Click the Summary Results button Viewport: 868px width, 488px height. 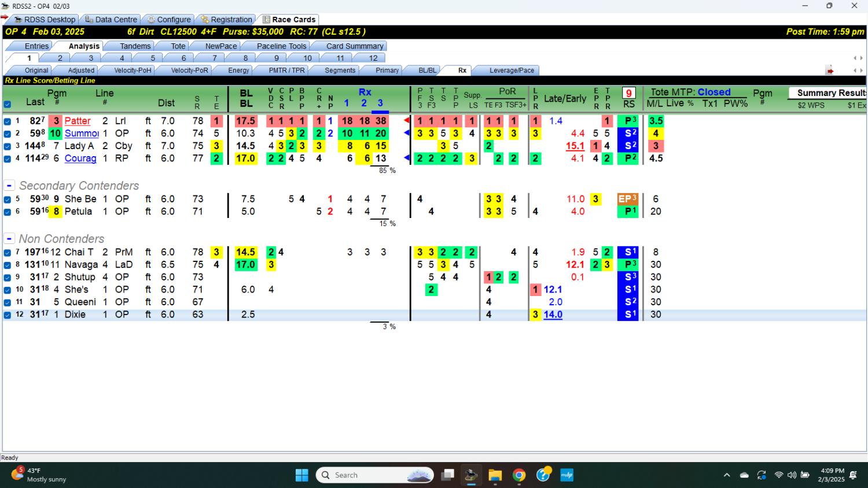pyautogui.click(x=827, y=93)
